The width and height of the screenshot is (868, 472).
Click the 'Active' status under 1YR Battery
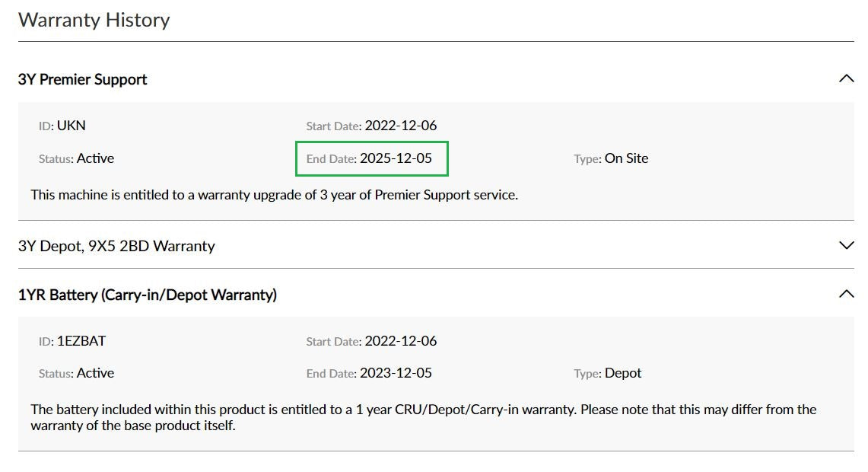[x=95, y=373]
